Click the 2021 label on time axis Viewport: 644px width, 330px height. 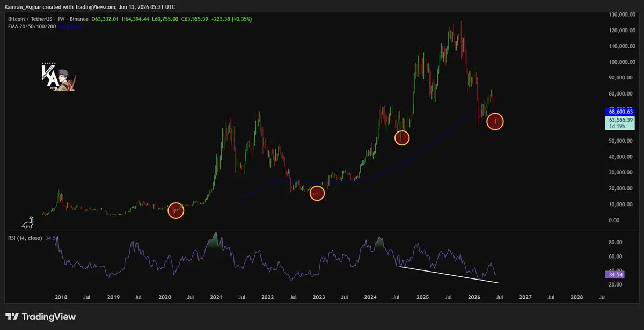click(216, 297)
